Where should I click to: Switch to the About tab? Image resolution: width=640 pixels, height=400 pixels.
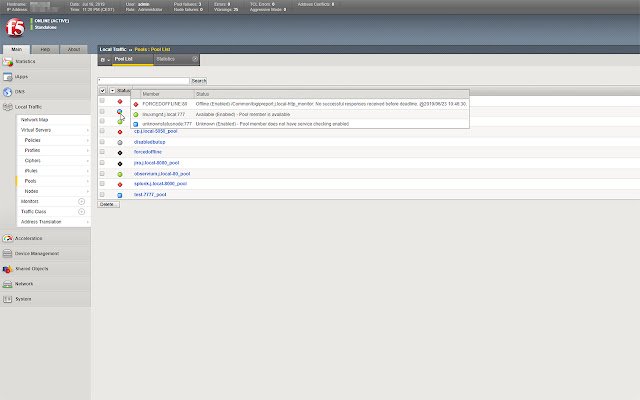click(x=74, y=49)
